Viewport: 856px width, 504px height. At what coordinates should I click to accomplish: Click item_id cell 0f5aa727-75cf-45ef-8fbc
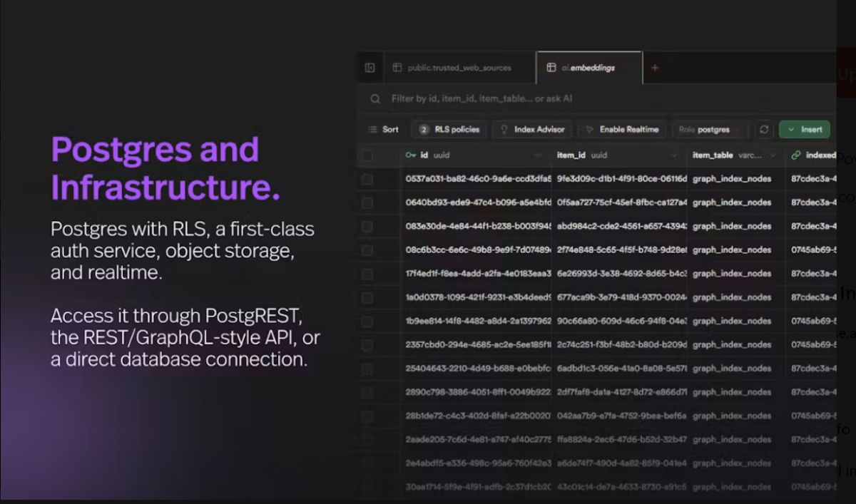coord(621,202)
